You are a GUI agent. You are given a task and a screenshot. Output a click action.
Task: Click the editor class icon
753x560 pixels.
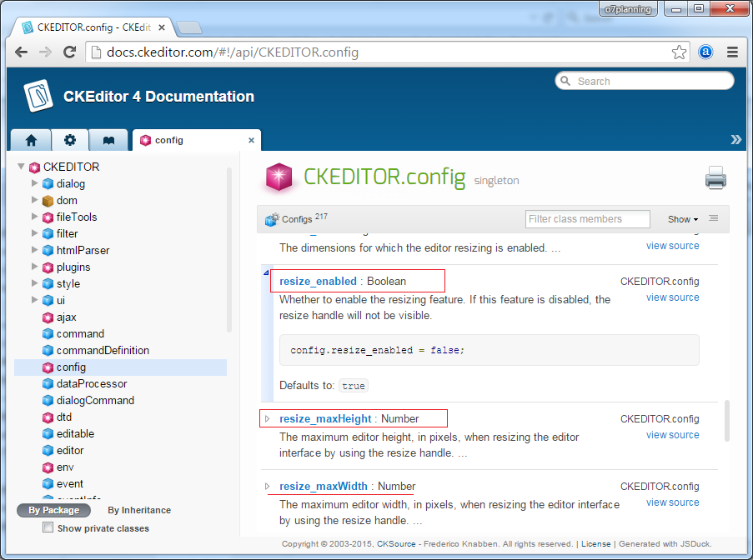[48, 451]
